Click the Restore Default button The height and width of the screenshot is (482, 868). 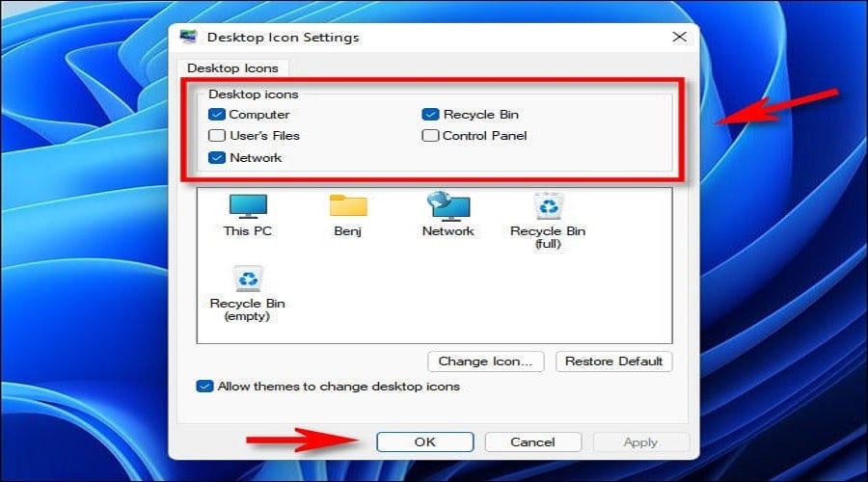[614, 361]
